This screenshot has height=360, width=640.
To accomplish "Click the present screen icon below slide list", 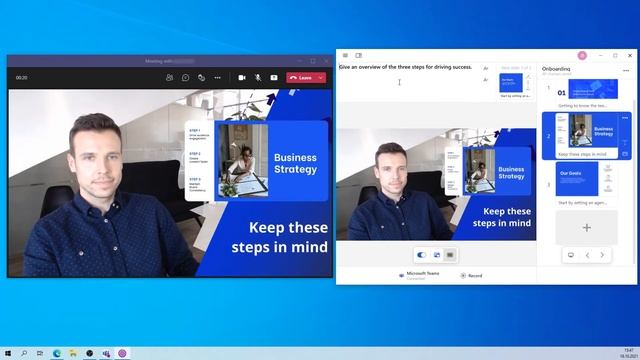I will (x=571, y=255).
